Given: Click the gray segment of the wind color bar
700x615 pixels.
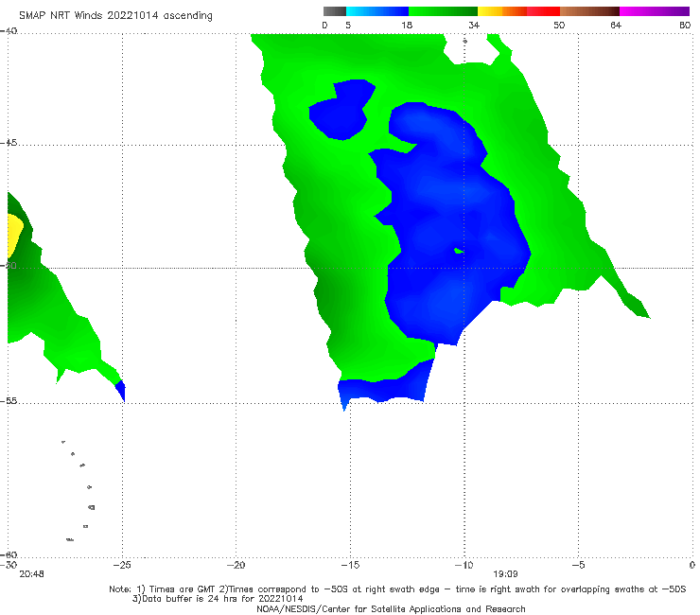Looking at the screenshot, I should point(335,11).
